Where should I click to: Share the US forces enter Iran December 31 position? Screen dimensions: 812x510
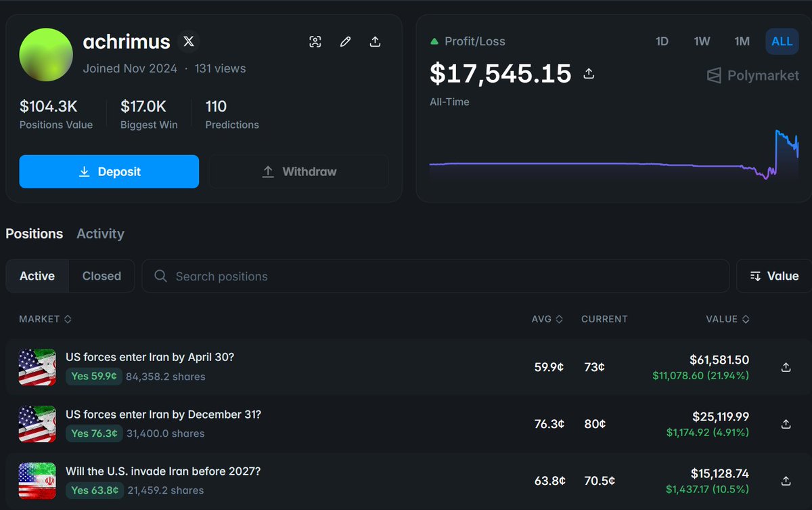tap(786, 424)
